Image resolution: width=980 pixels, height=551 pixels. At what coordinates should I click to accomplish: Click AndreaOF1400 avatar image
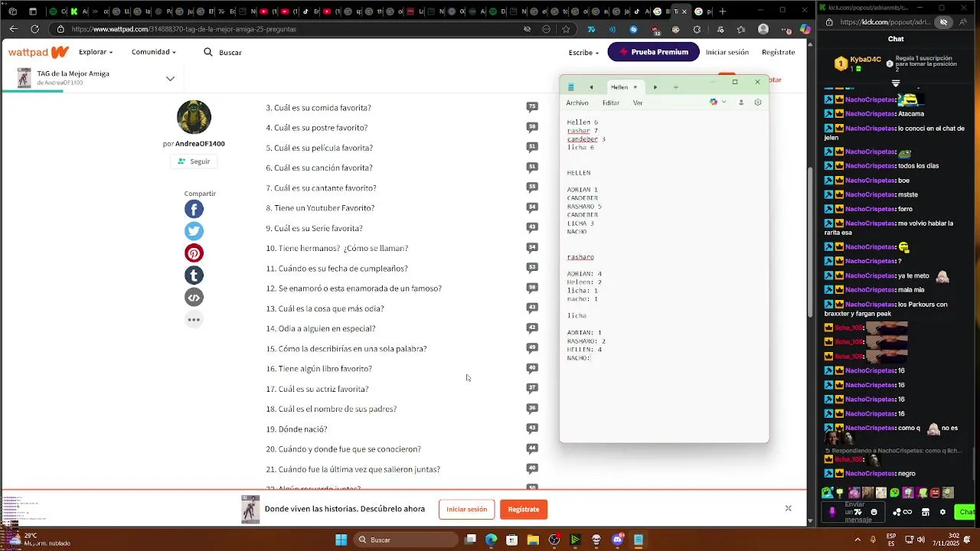click(194, 117)
